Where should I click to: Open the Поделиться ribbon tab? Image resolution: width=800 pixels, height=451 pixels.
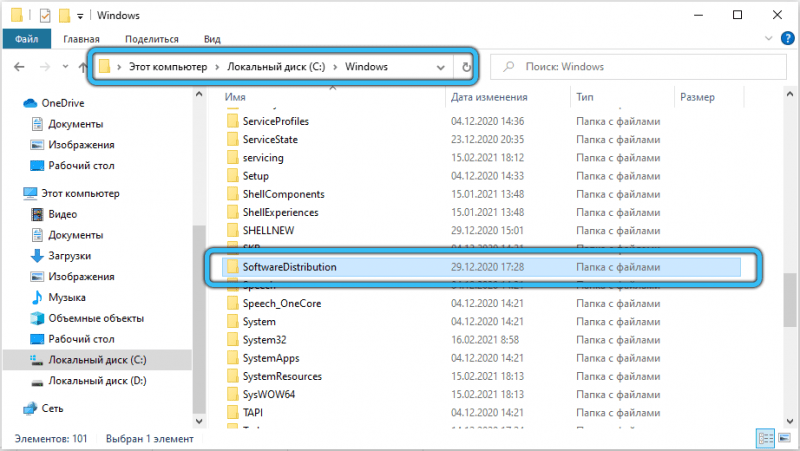152,39
